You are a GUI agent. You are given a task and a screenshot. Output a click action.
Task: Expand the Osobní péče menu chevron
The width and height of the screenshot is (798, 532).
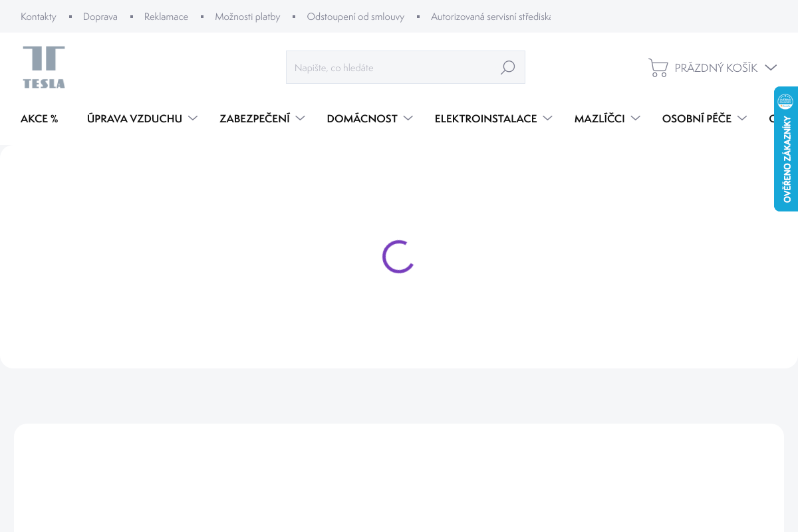(742, 118)
